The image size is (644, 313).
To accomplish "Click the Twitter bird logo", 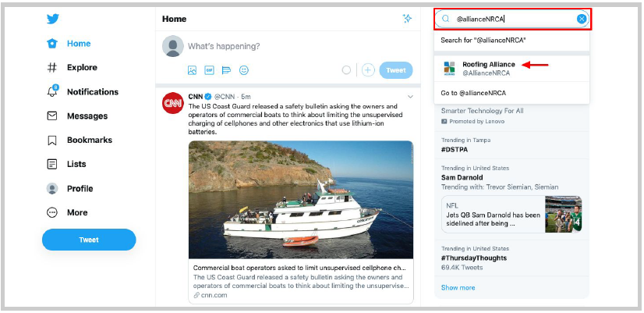I will [52, 20].
